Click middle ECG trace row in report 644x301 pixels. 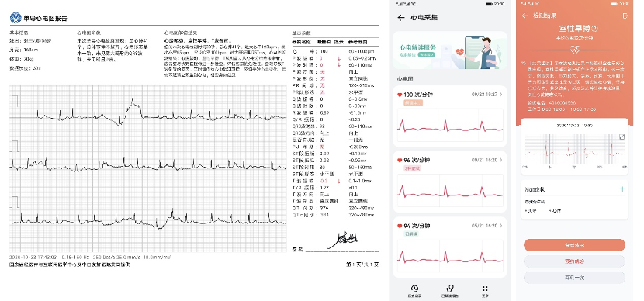148,165
